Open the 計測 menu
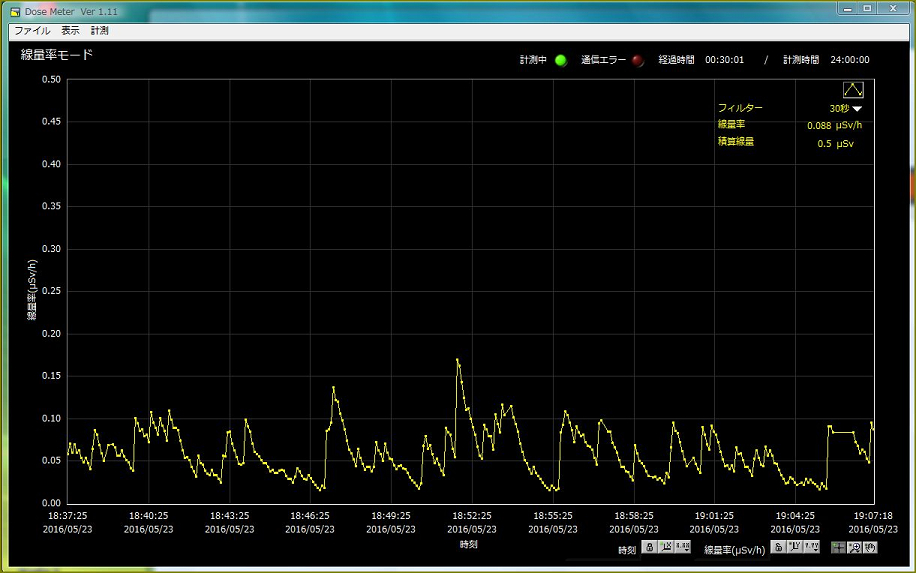The image size is (916, 573). [99, 31]
